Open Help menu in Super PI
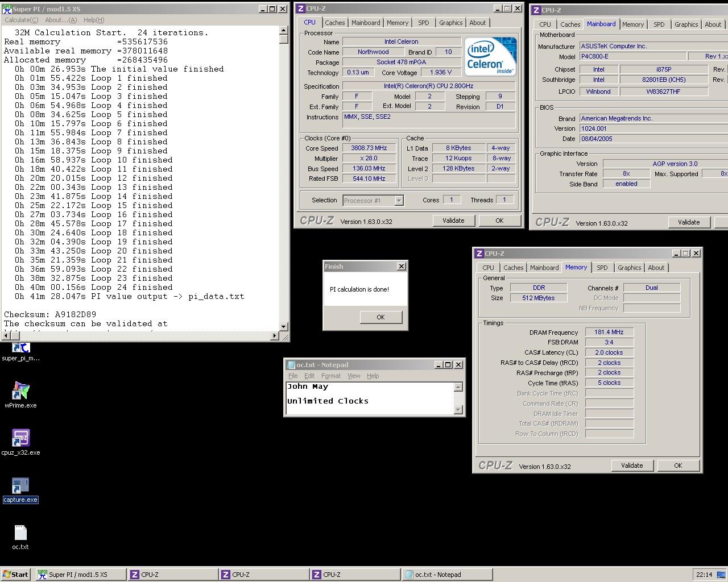Image resolution: width=728 pixels, height=582 pixels. pos(94,20)
